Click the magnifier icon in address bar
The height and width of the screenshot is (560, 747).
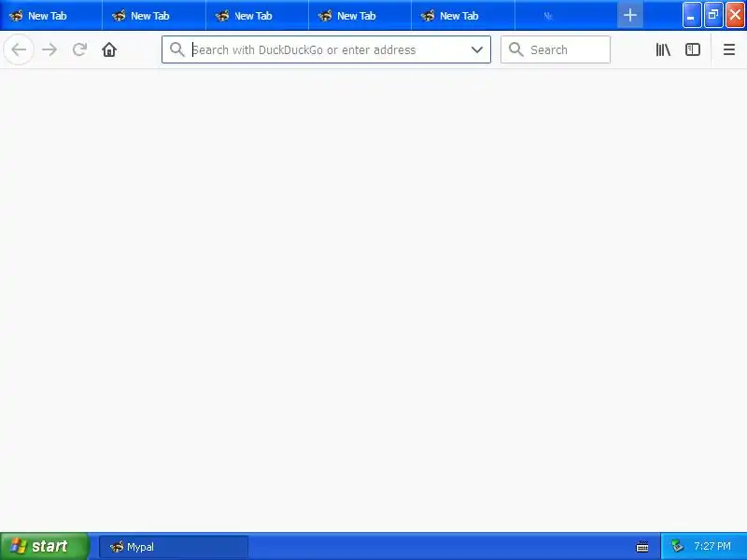point(176,49)
